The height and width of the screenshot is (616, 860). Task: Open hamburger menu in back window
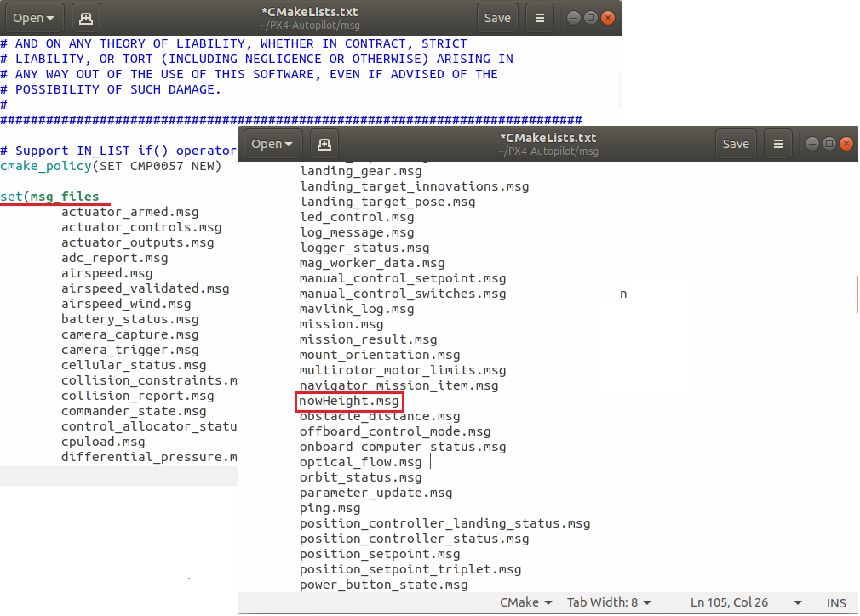point(540,18)
